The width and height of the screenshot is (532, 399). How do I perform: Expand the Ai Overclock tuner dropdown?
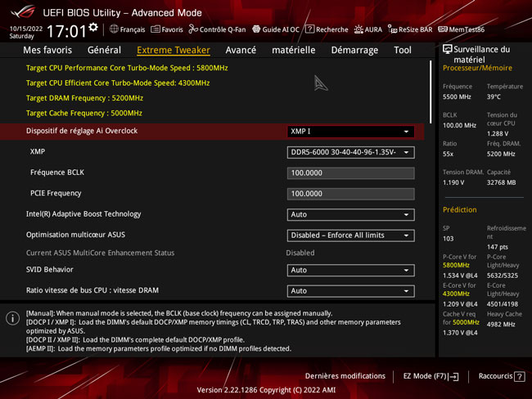tap(350, 132)
